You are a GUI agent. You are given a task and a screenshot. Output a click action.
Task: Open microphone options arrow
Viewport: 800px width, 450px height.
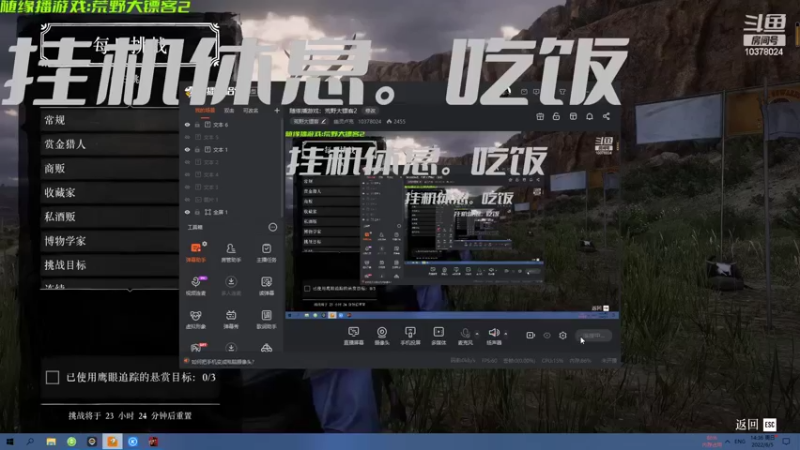tap(477, 334)
